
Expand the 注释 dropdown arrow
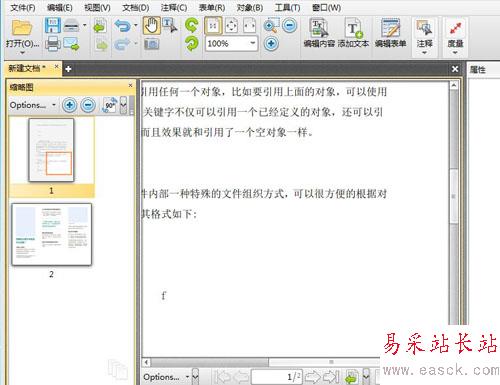pos(424,53)
